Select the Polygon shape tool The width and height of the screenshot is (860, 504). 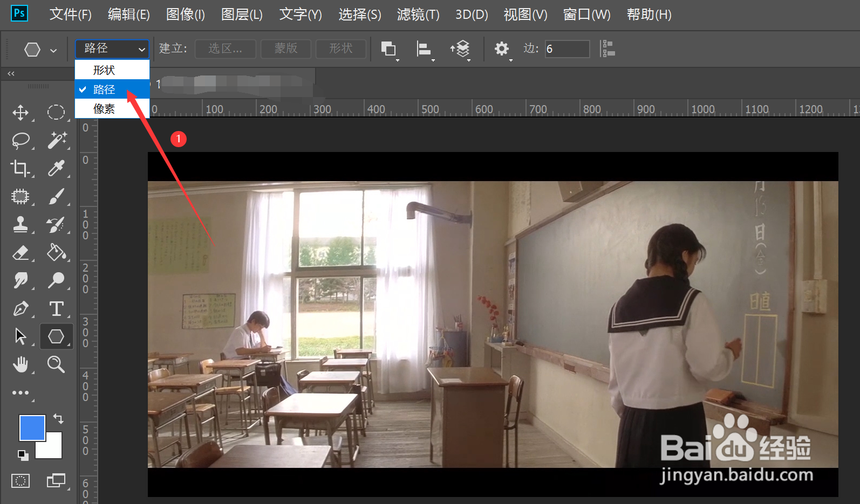click(x=56, y=336)
